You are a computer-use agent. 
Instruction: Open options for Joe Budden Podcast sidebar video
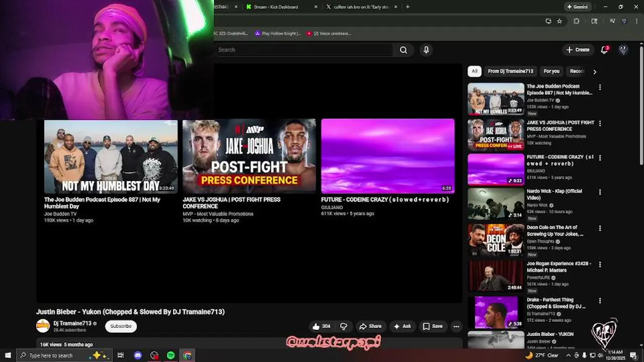(599, 87)
